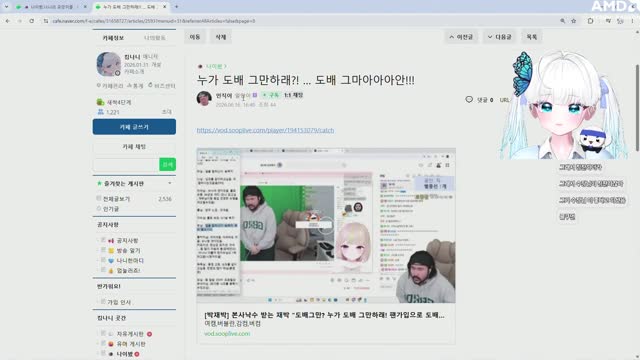Open the 나이뻥 board in sidebar
This screenshot has width=640, height=360.
click(x=124, y=354)
